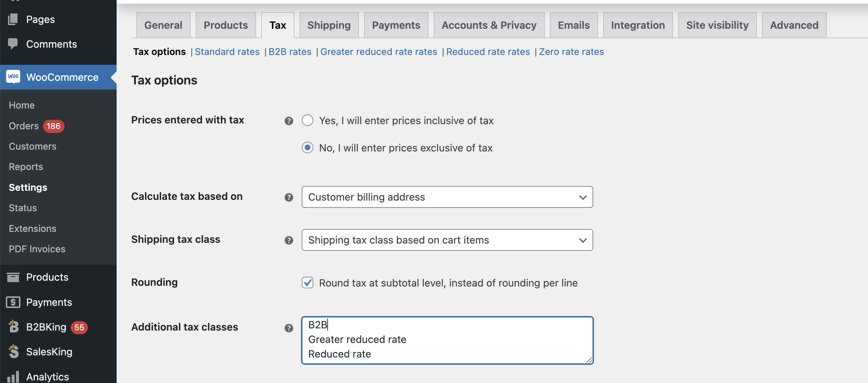Open Calculate tax based on dropdown
The height and width of the screenshot is (383, 868).
pyautogui.click(x=447, y=197)
